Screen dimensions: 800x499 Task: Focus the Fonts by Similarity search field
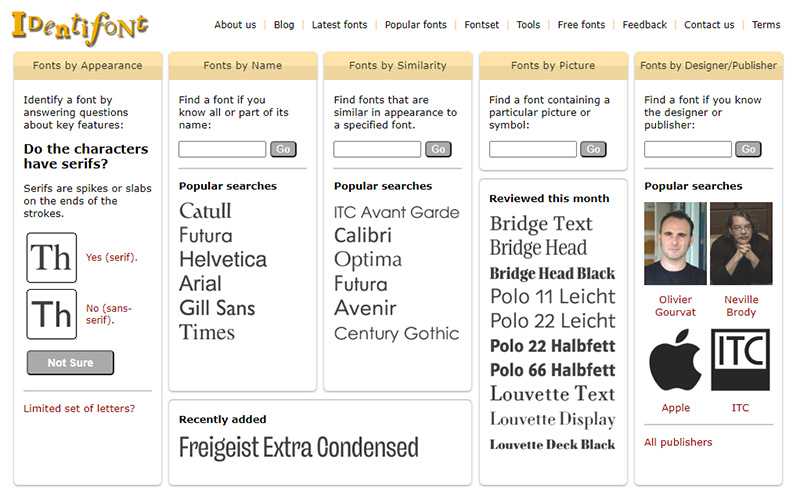click(x=377, y=149)
